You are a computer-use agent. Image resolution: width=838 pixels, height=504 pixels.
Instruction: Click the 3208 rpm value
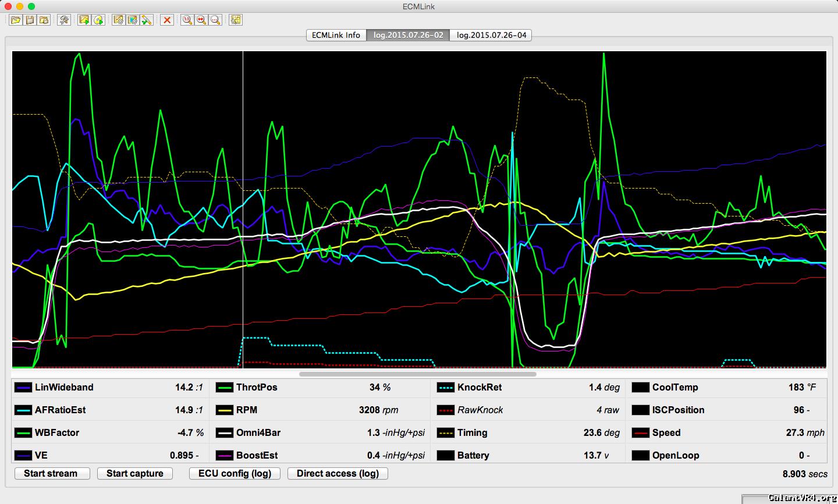pos(378,410)
